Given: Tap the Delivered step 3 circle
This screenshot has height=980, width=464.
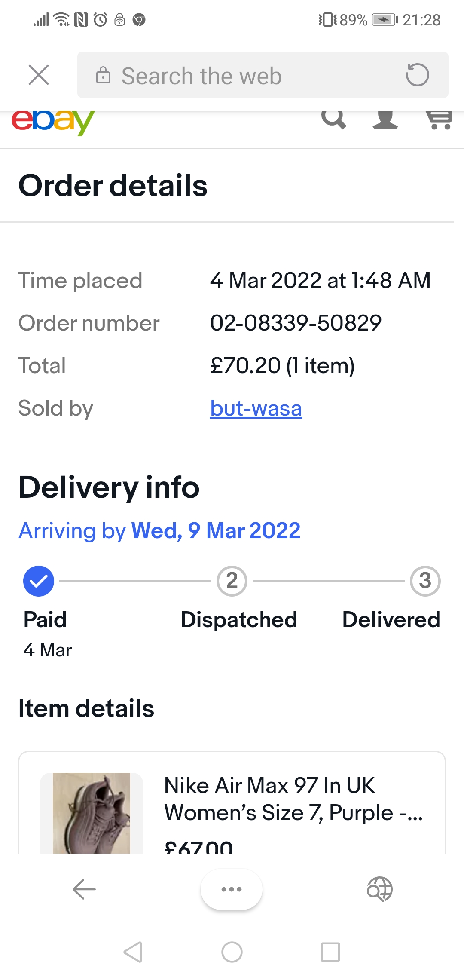Looking at the screenshot, I should coord(425,581).
